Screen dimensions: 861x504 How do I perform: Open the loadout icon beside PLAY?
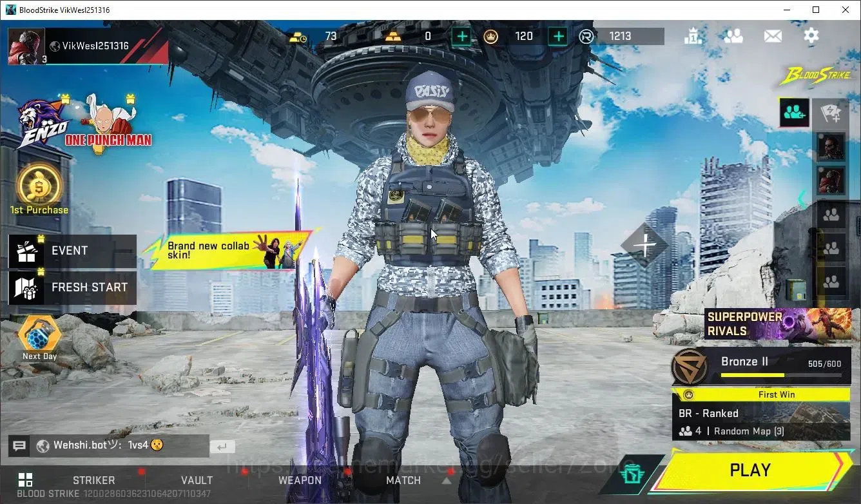(x=632, y=475)
